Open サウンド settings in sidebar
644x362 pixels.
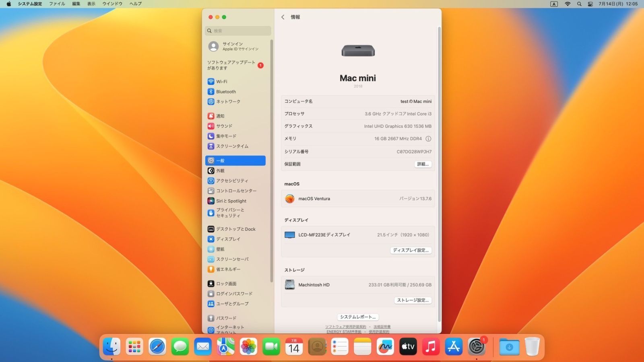pyautogui.click(x=235, y=126)
